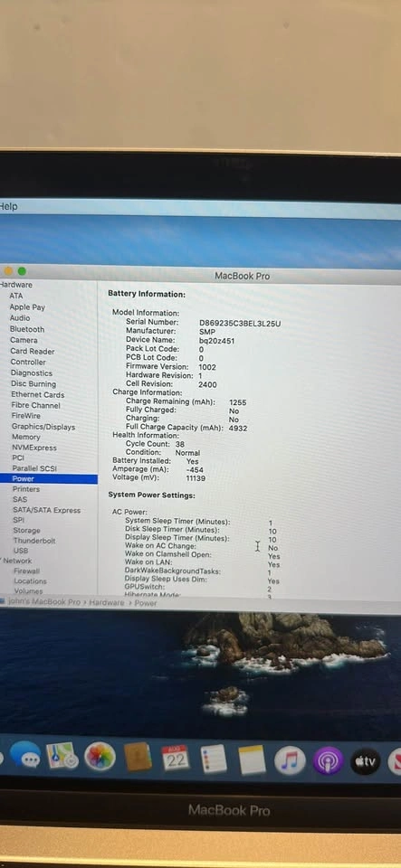
Task: Select the Audio sidebar entry
Action: click(20, 317)
